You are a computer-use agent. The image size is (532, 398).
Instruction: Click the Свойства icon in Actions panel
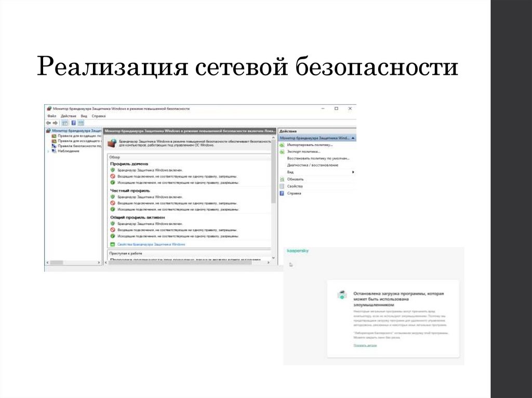tap(282, 187)
